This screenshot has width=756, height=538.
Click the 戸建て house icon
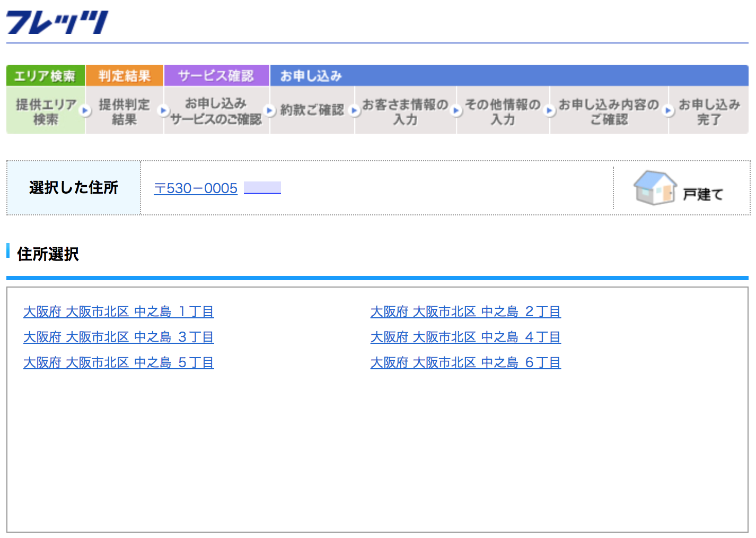click(x=655, y=188)
